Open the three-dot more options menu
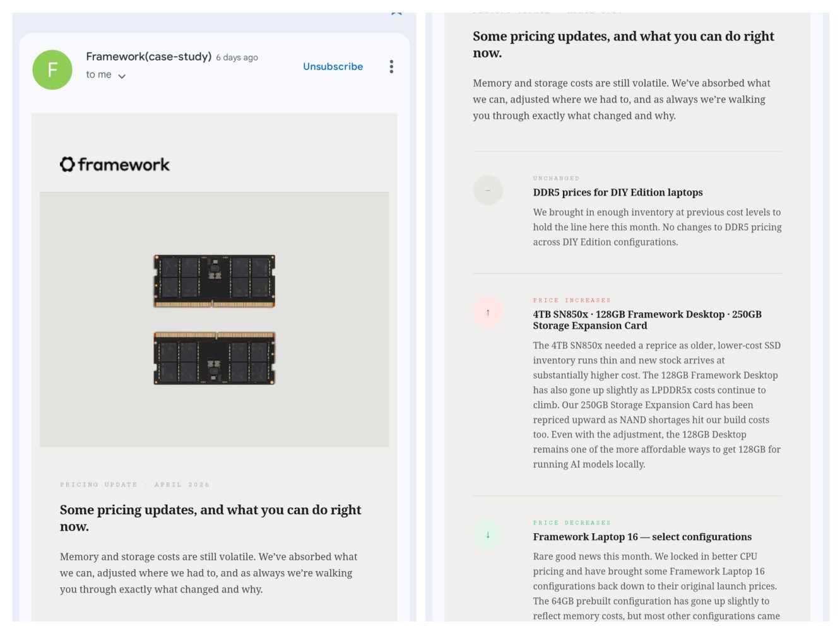This screenshot has width=840, height=631. coord(391,67)
